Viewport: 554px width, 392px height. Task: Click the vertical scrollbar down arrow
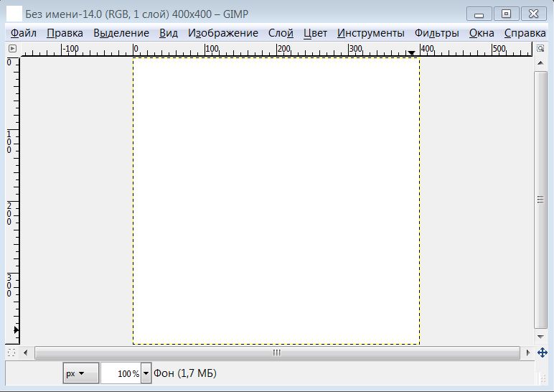pos(540,337)
